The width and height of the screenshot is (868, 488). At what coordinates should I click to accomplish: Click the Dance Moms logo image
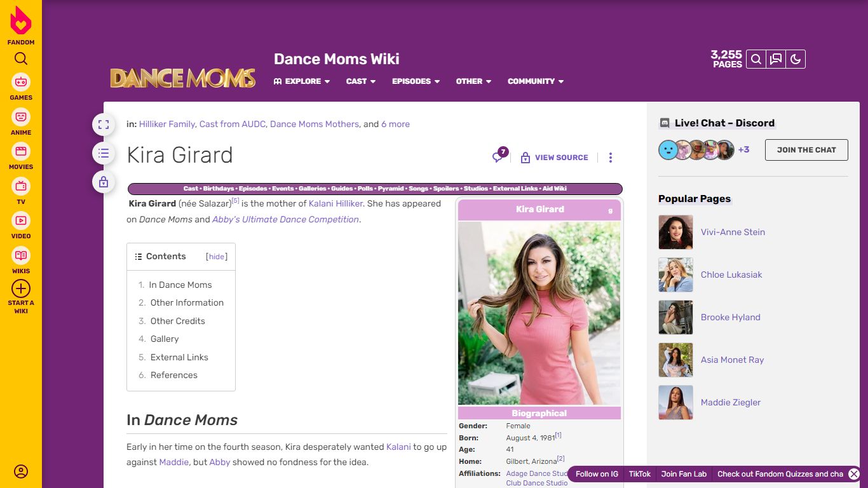click(183, 78)
